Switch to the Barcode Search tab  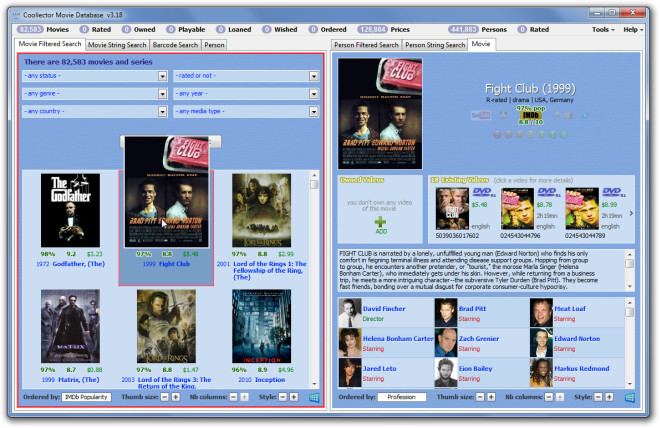tap(175, 45)
